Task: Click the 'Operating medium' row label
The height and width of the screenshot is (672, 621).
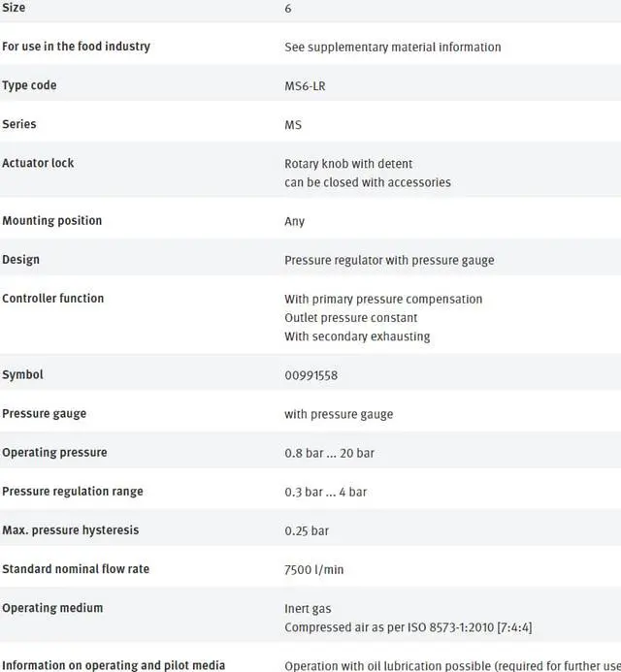Action: (52, 607)
